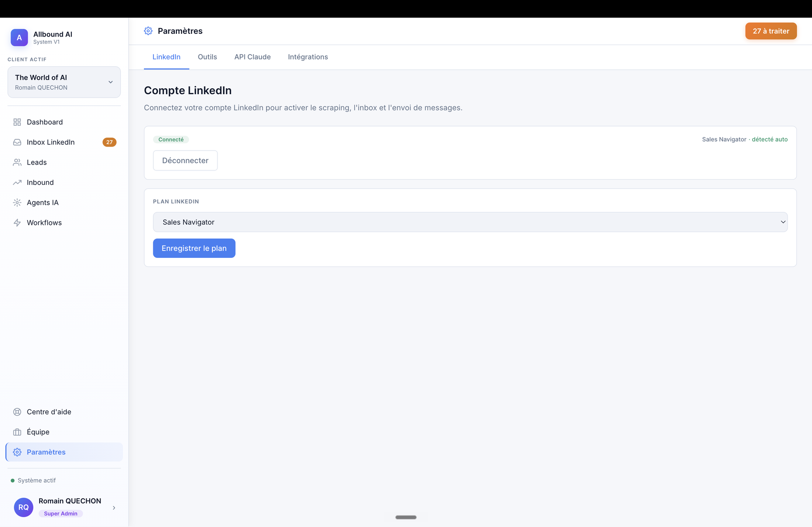
Task: Switch to the LinkedIn tab
Action: click(x=166, y=57)
